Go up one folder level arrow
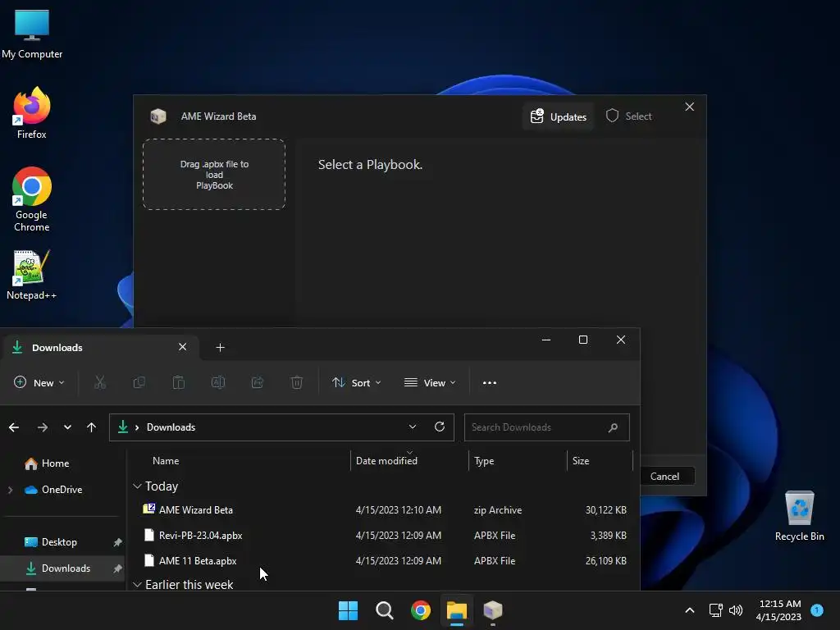This screenshot has height=630, width=840. point(92,427)
